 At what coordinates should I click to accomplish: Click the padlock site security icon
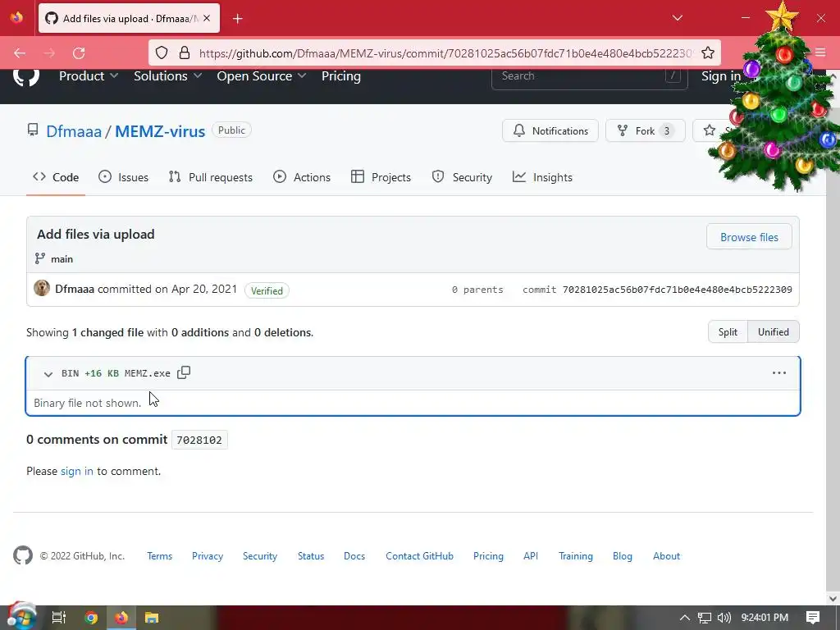coord(185,52)
